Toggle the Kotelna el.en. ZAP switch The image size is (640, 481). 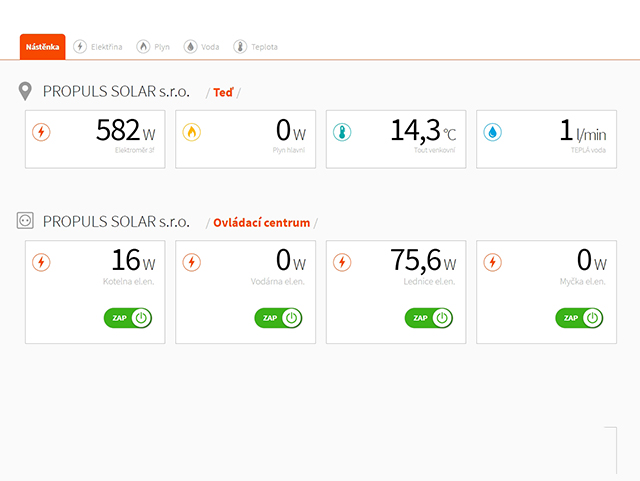pyautogui.click(x=127, y=318)
